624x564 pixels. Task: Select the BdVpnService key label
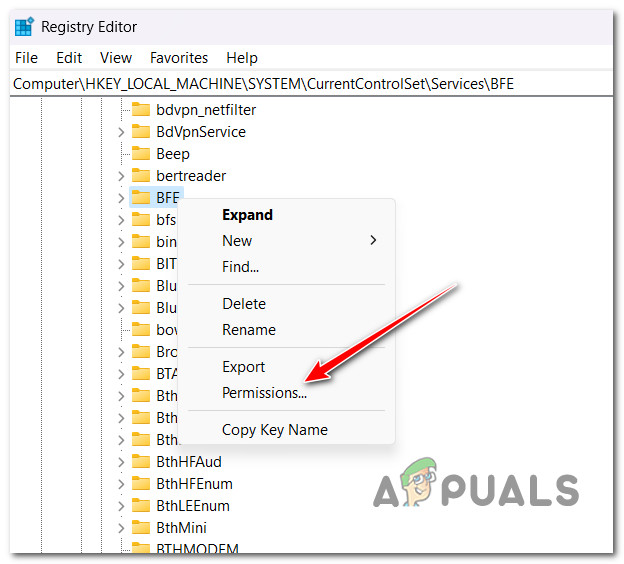pyautogui.click(x=201, y=132)
